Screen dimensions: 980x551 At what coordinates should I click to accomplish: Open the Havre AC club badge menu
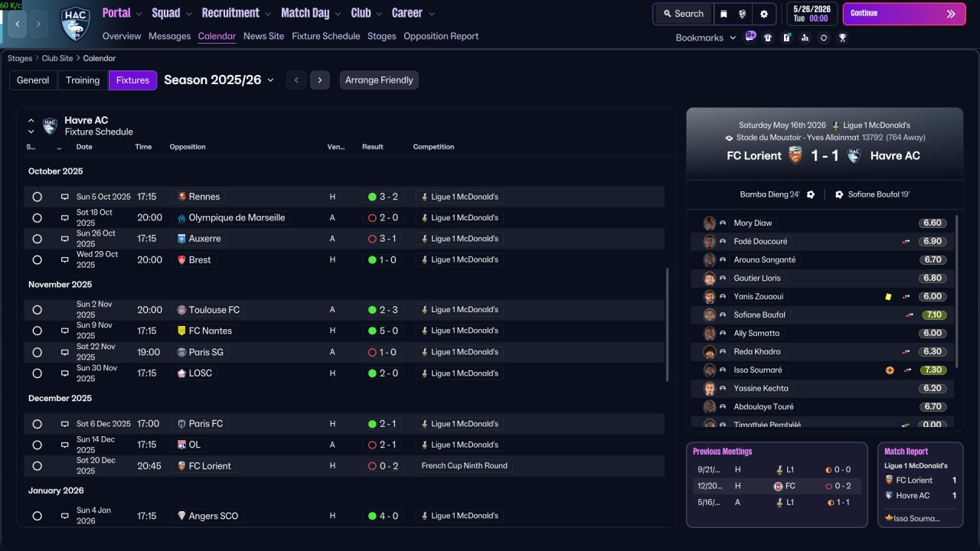pyautogui.click(x=74, y=23)
